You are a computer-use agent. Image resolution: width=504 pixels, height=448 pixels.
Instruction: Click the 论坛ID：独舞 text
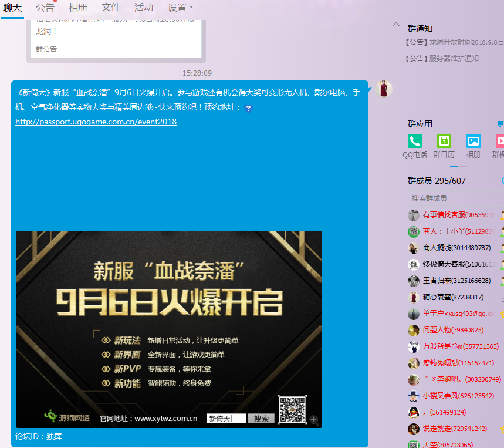(x=39, y=436)
